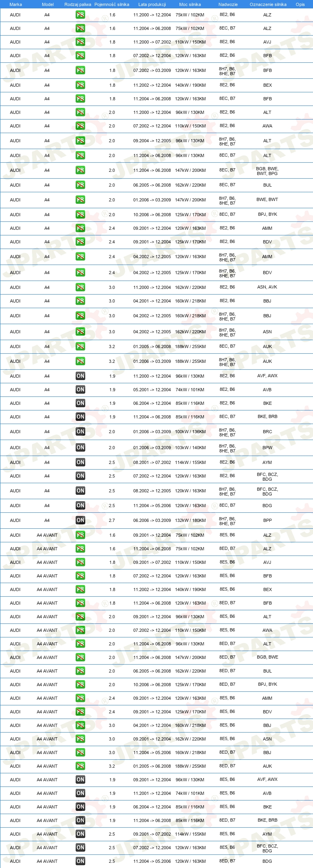This screenshot has width=313, height=868.
Task: Click the PB icon in the A4 AVANT ASN row
Action: [x=80, y=739]
